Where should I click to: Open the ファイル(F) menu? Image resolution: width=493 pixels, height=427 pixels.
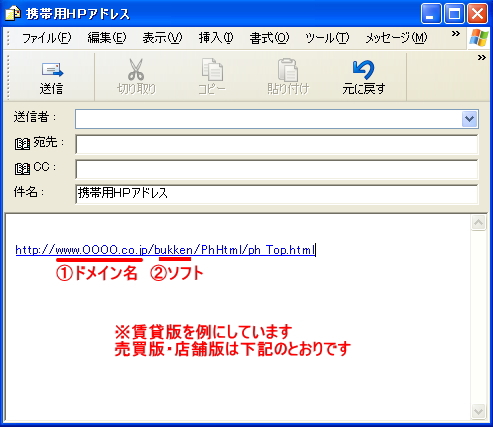tap(47, 38)
